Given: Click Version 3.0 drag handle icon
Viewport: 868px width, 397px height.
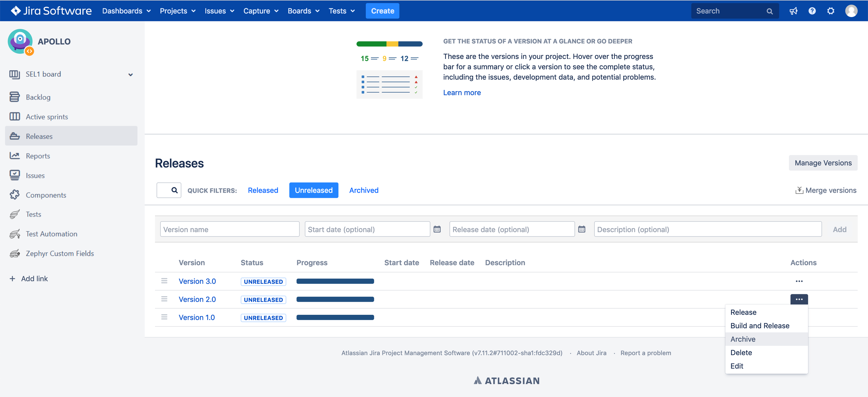Looking at the screenshot, I should tap(164, 281).
